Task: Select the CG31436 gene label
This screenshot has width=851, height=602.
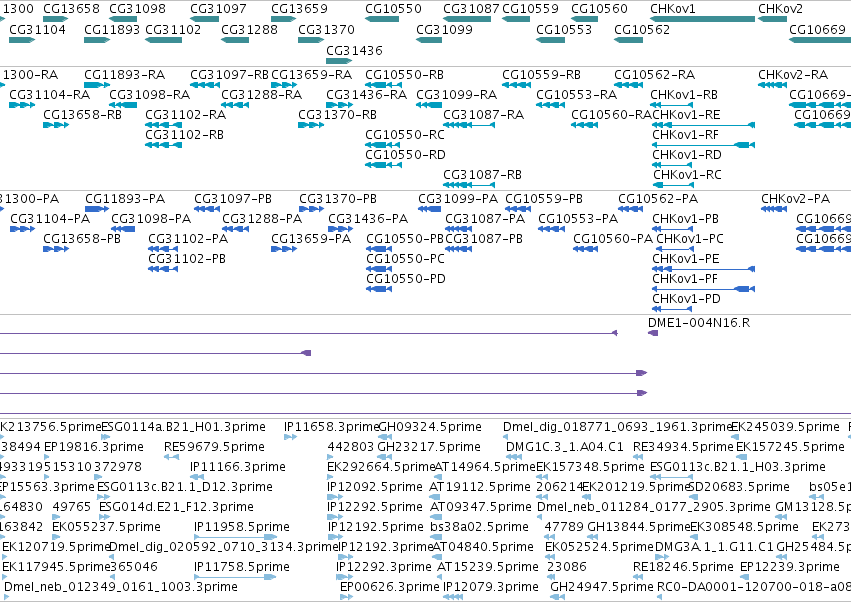Action: pyautogui.click(x=354, y=50)
